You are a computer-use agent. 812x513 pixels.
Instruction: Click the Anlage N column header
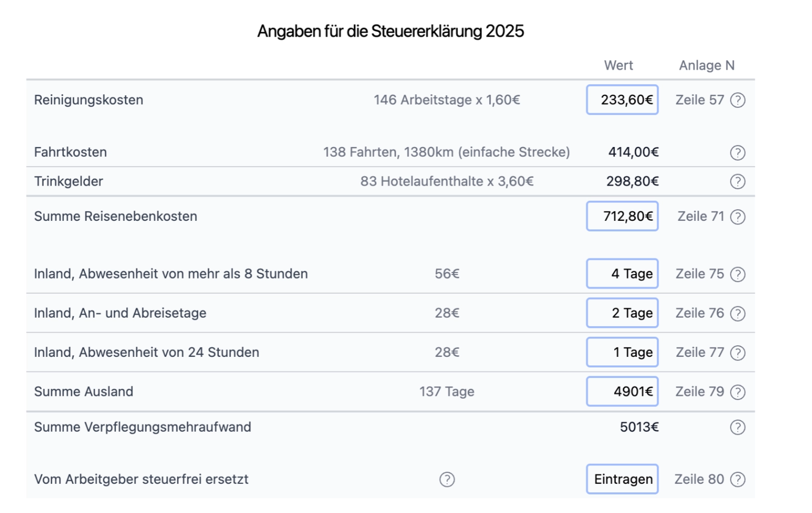[707, 65]
